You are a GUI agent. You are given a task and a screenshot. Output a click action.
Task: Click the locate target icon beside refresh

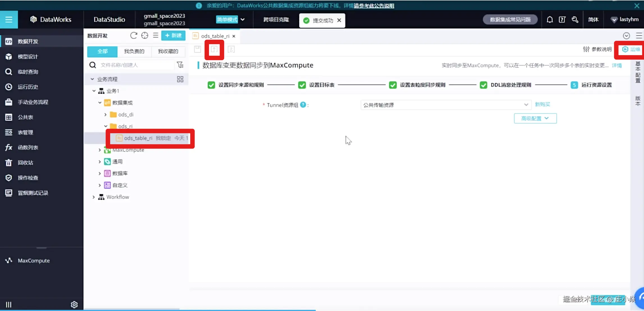[145, 35]
